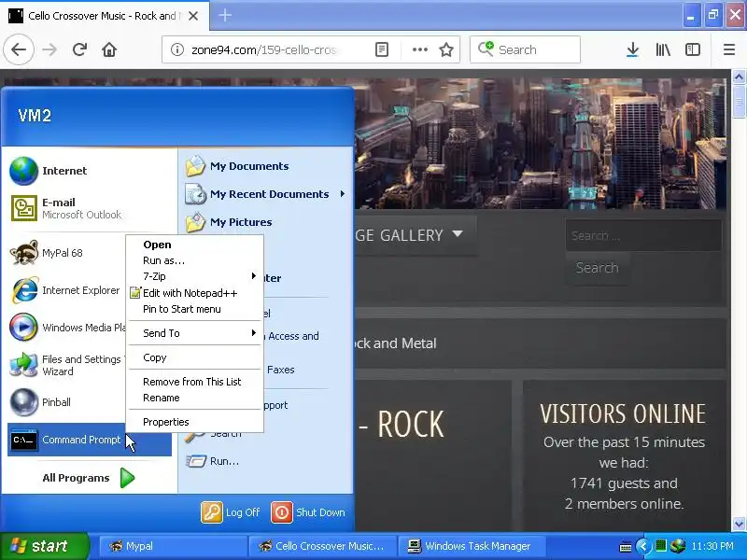The width and height of the screenshot is (747, 560).
Task: Open site information icon in address bar
Action: [177, 49]
